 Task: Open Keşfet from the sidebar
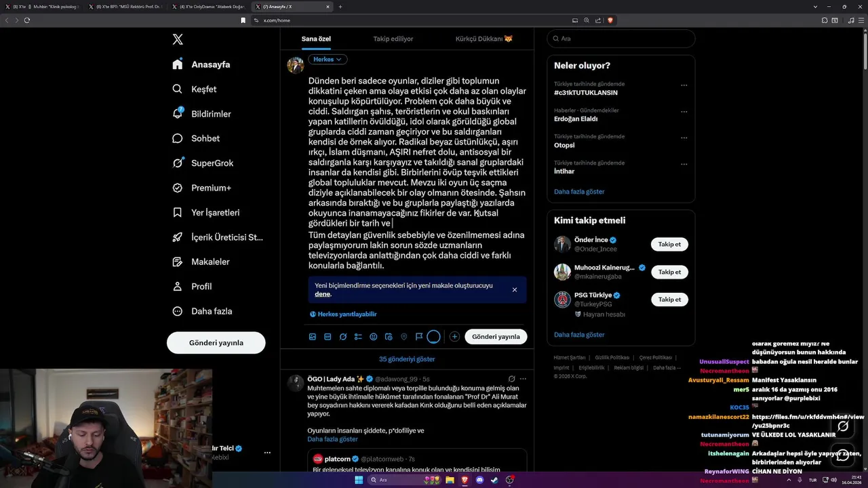(x=195, y=89)
